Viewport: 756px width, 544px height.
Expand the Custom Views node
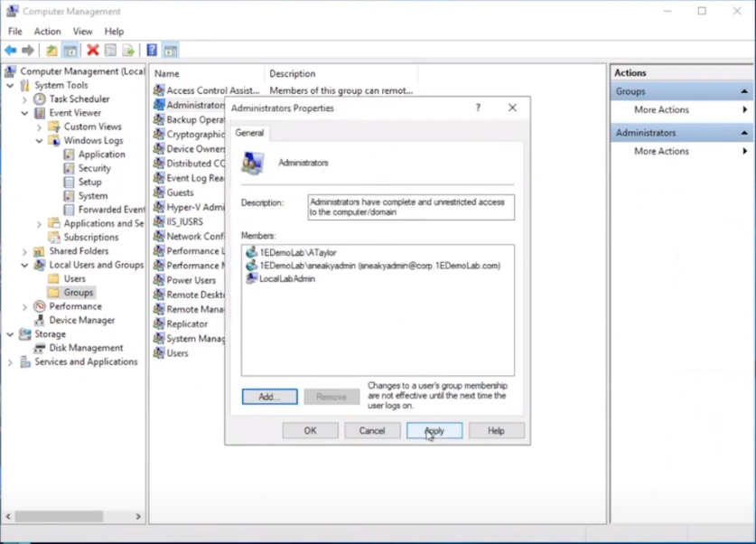pos(40,127)
